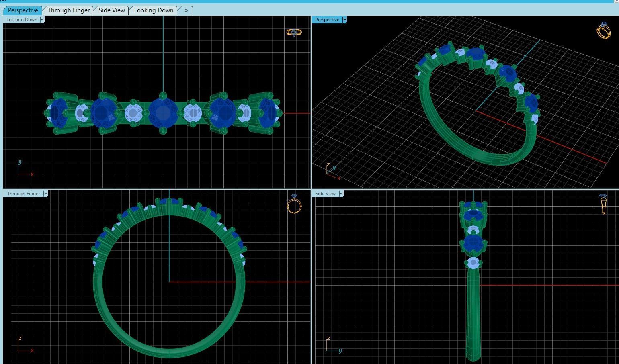The height and width of the screenshot is (364, 619).
Task: Expand the Perspective viewport dropdown arrow
Action: coord(344,20)
